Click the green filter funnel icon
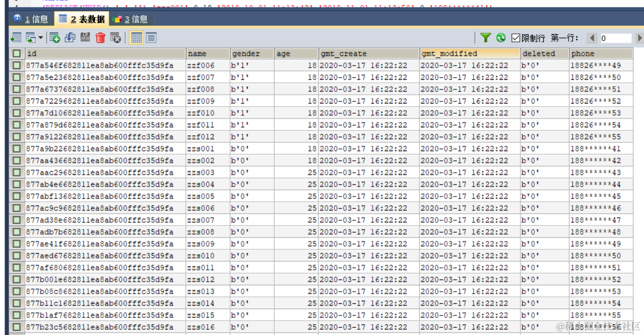Viewport: 644px width, 335px height. click(x=486, y=38)
